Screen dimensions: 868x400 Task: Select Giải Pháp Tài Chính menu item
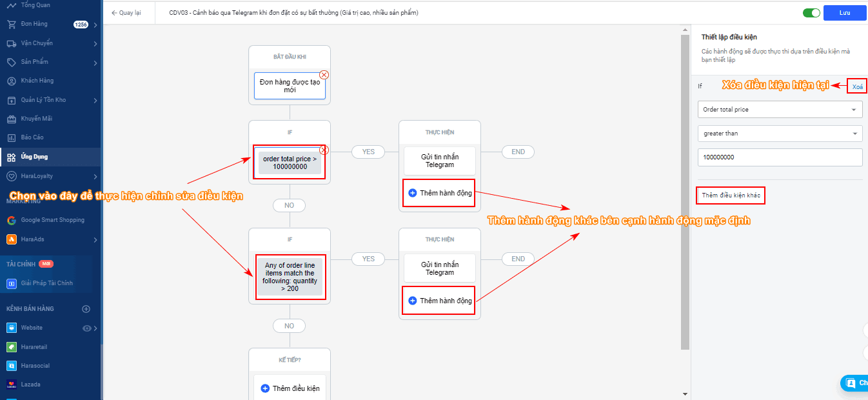tap(46, 283)
